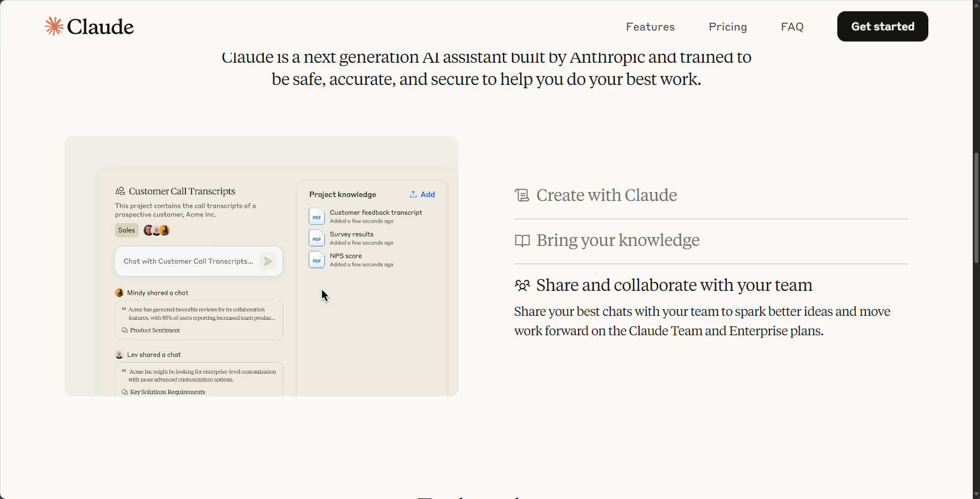Viewport: 980px width, 499px height.
Task: Click the scroll icon beside Create with Claude
Action: pyautogui.click(x=522, y=195)
